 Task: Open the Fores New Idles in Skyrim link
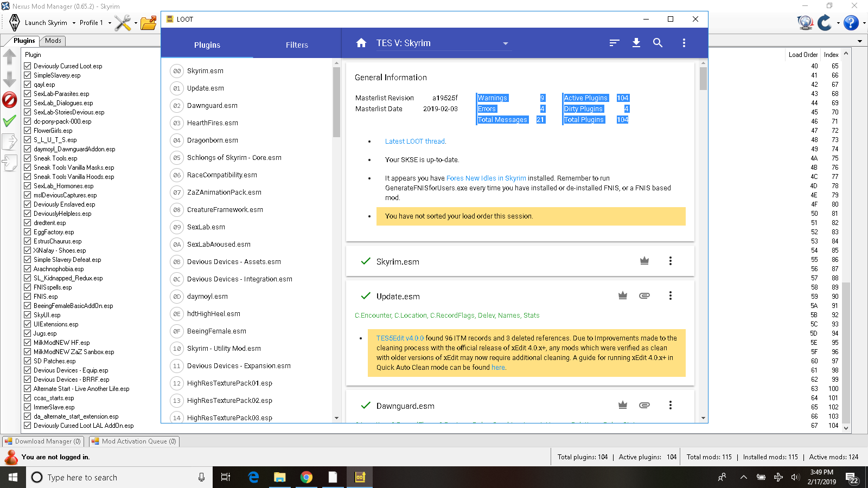(486, 178)
